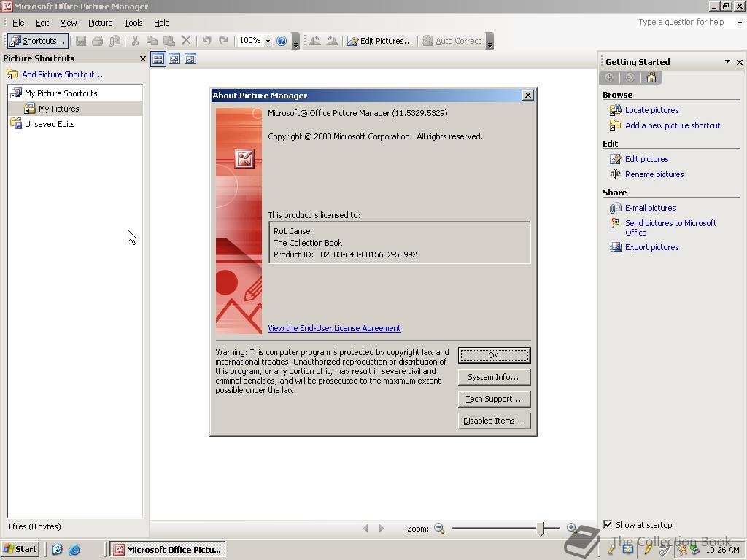Click the Locate pictures link
Viewport: 747px width, 560px height.
tap(651, 110)
